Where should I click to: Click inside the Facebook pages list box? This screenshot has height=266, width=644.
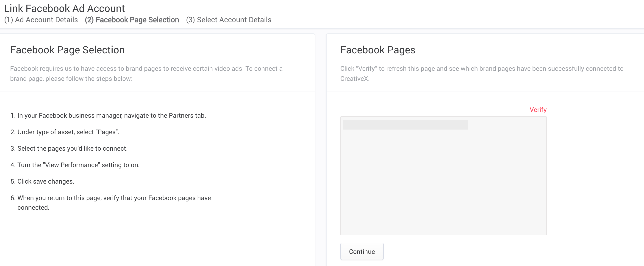click(x=443, y=176)
